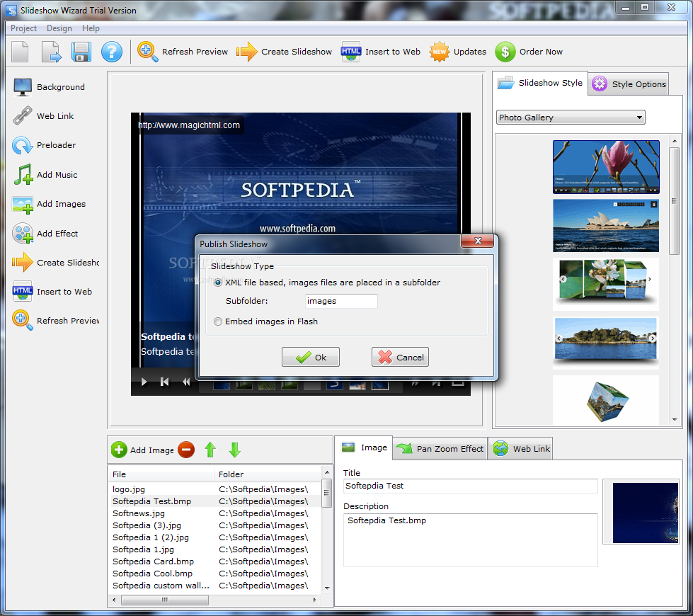Select the 3D wall flowers style thumbnail

pyautogui.click(x=606, y=284)
